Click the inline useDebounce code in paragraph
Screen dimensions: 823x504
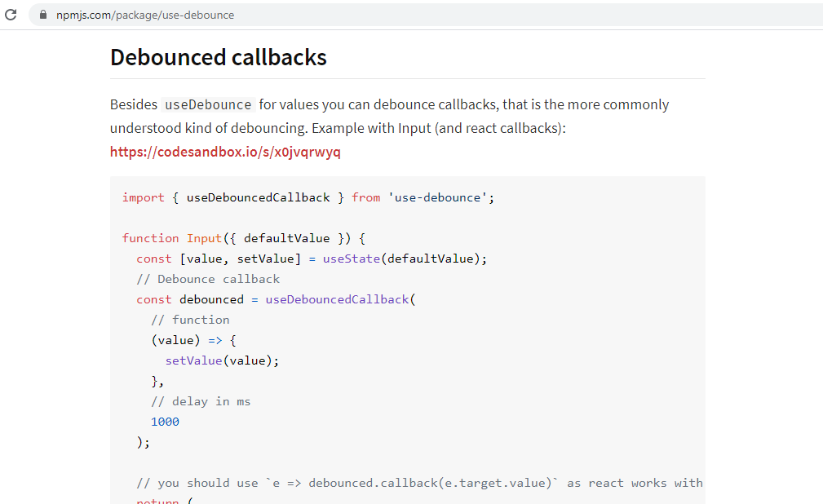coord(208,105)
